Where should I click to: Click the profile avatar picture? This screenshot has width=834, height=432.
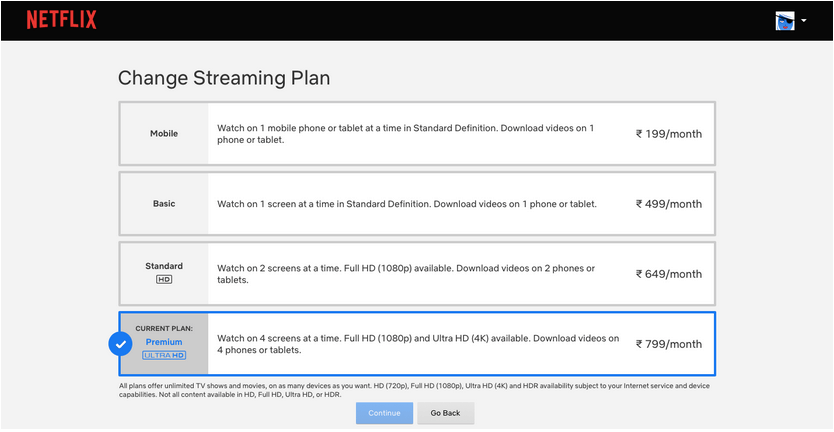pyautogui.click(x=785, y=21)
